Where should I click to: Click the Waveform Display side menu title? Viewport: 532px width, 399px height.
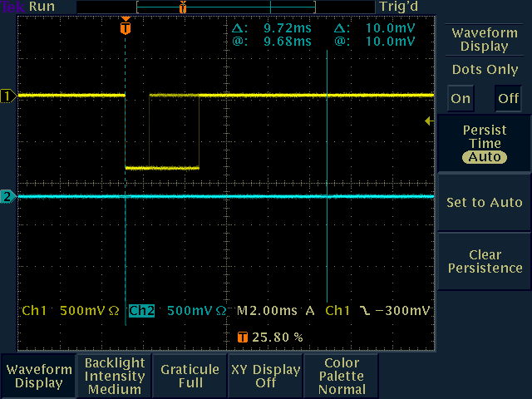[x=485, y=40]
